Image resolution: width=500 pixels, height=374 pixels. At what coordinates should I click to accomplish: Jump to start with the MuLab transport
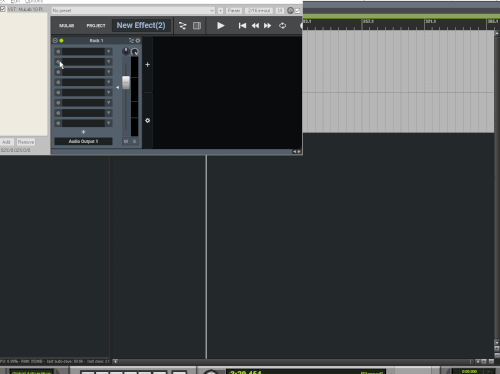[242, 26]
